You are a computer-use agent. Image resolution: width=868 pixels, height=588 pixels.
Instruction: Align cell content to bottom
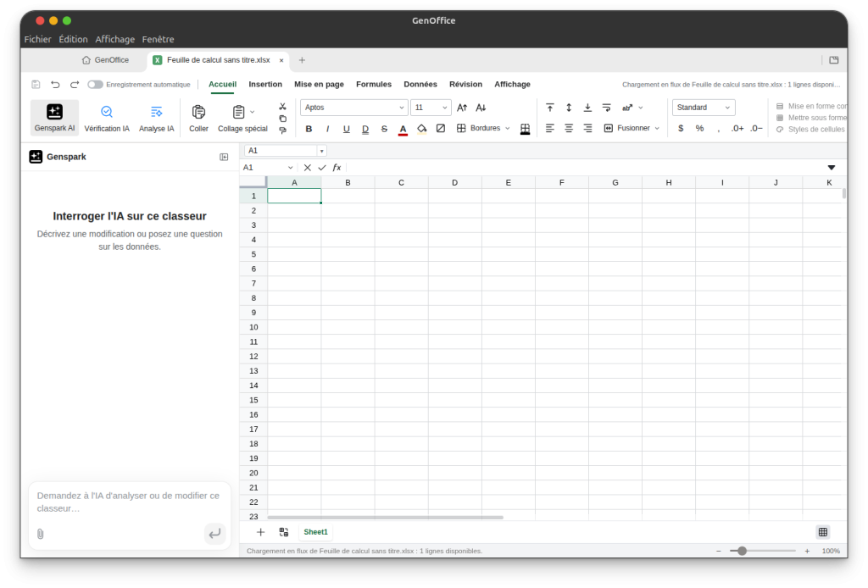[587, 108]
